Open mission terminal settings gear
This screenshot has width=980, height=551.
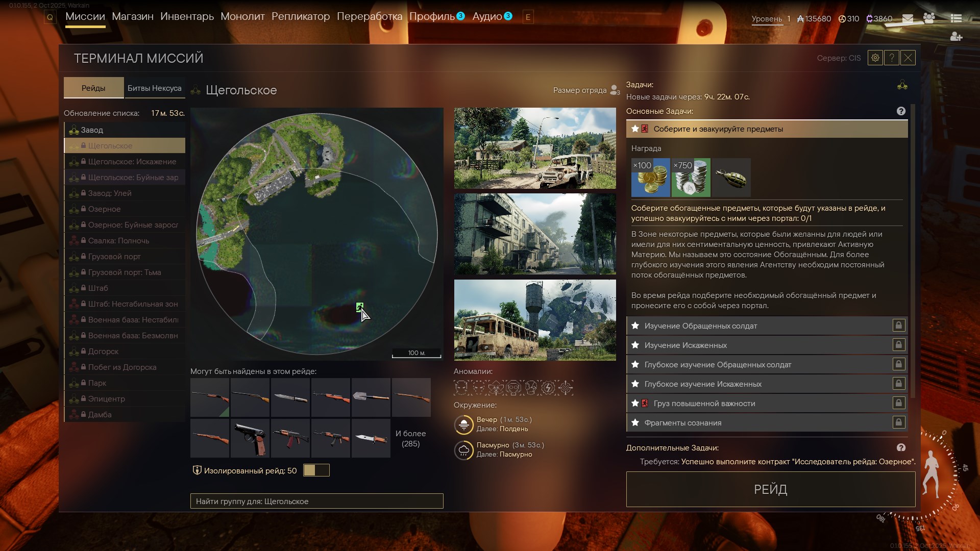[x=875, y=58]
